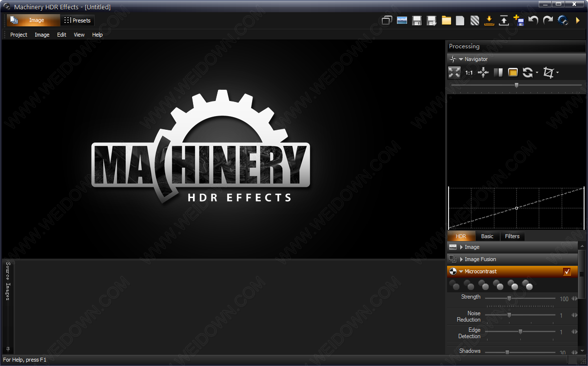This screenshot has height=366, width=588.
Task: Click the Edge Detection value stepper arrows
Action: pos(574,332)
